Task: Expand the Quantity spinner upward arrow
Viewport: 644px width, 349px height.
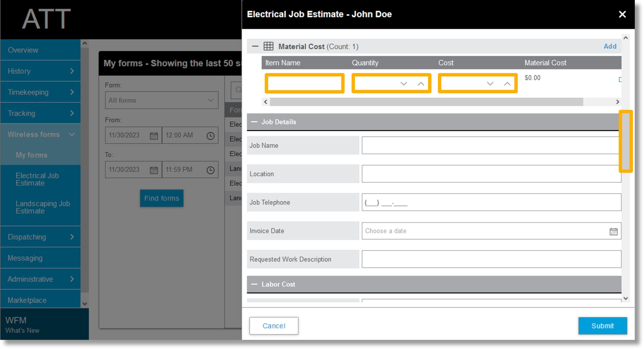Action: tap(419, 83)
